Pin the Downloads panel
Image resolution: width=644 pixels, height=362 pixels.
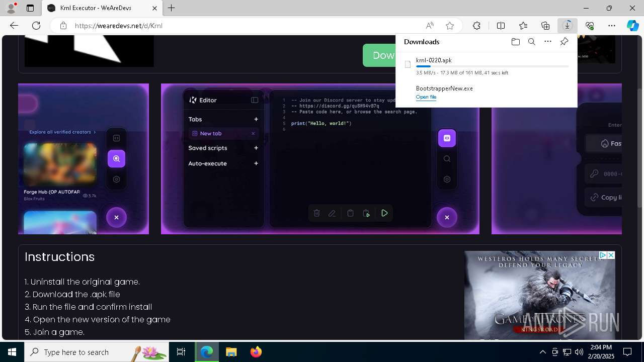coord(564,42)
